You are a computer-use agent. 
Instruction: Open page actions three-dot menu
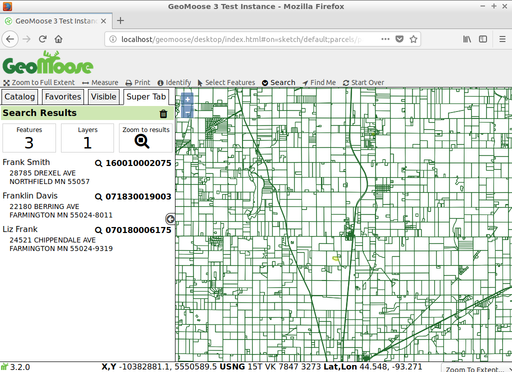pos(385,39)
